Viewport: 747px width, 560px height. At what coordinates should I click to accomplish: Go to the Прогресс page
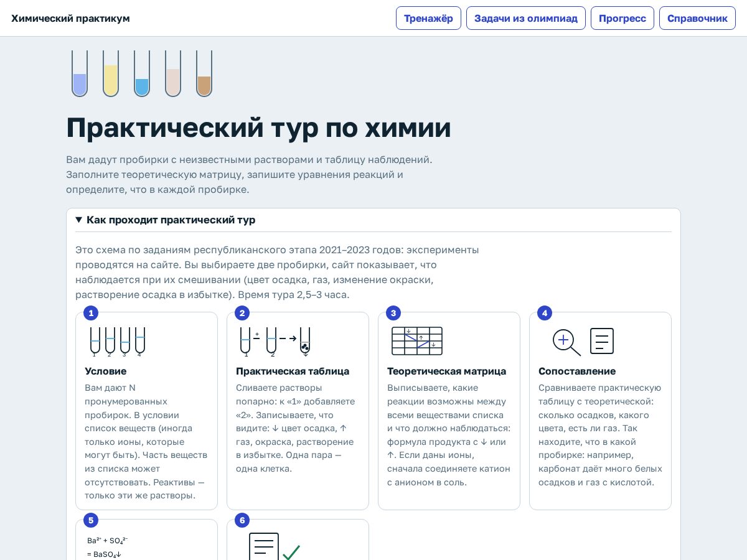coord(622,18)
